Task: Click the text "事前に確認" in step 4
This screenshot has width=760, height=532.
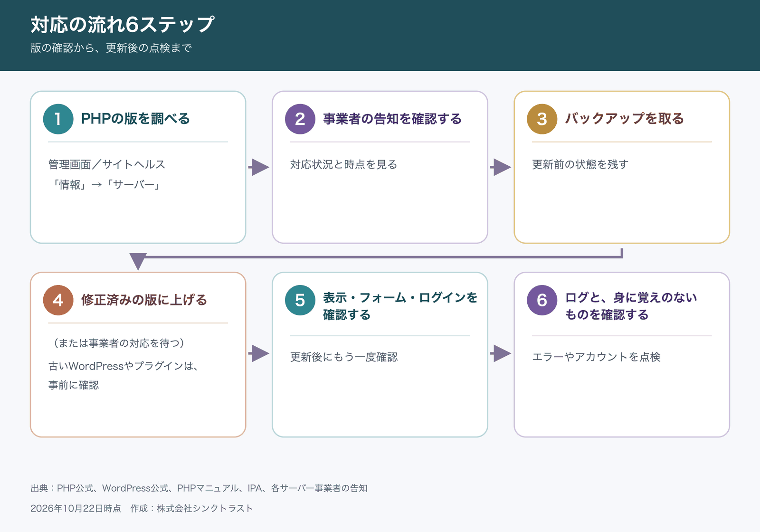Action: click(74, 385)
